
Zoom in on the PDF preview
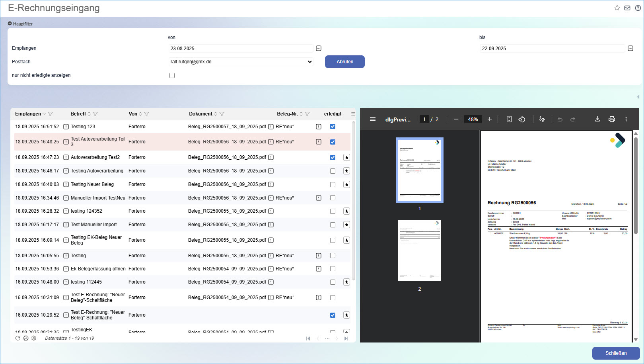[489, 119]
